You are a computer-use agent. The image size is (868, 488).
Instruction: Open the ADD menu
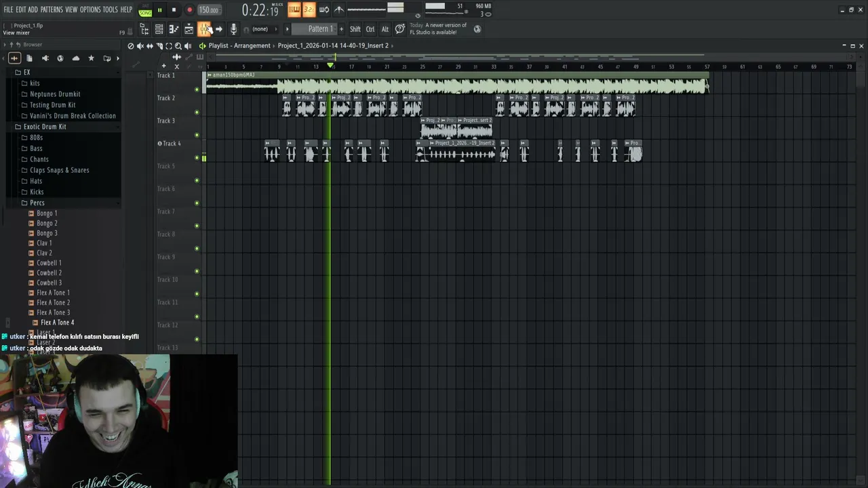(33, 9)
